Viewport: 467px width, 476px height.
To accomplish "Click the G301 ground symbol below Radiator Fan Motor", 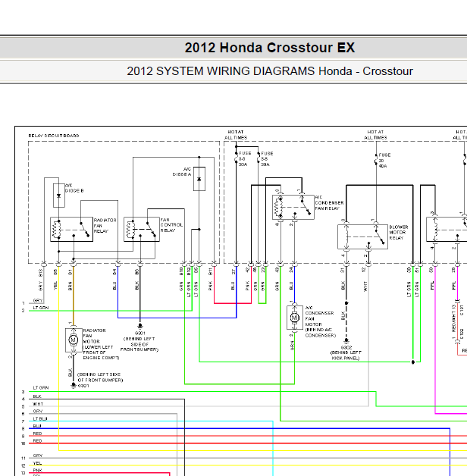I will 74,385.
